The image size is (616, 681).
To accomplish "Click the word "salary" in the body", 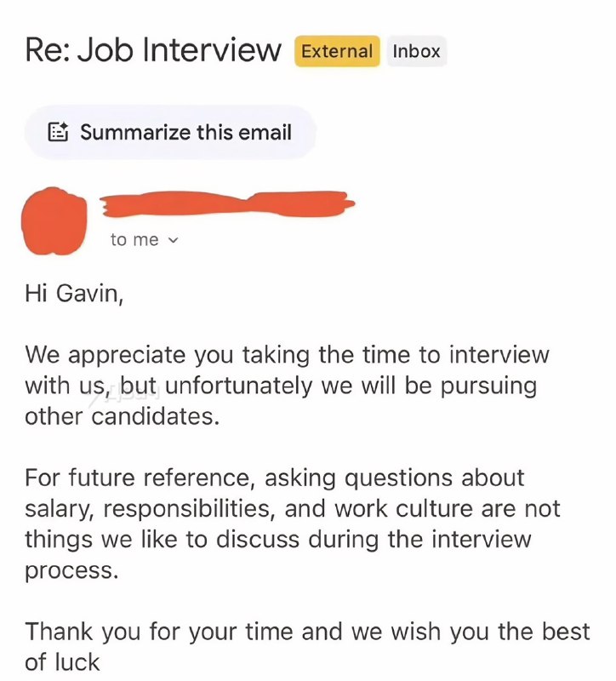I will (x=56, y=509).
